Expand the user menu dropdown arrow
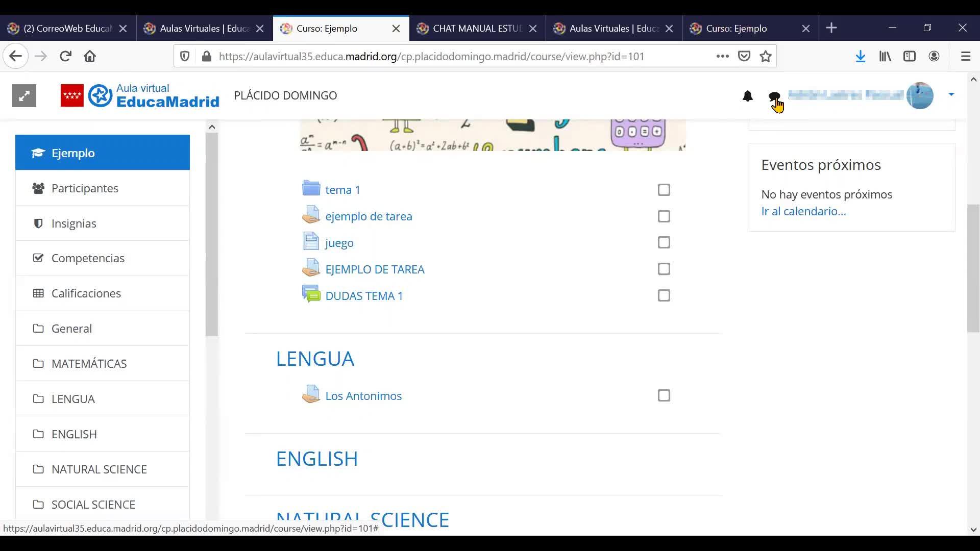980x551 pixels. pos(951,94)
